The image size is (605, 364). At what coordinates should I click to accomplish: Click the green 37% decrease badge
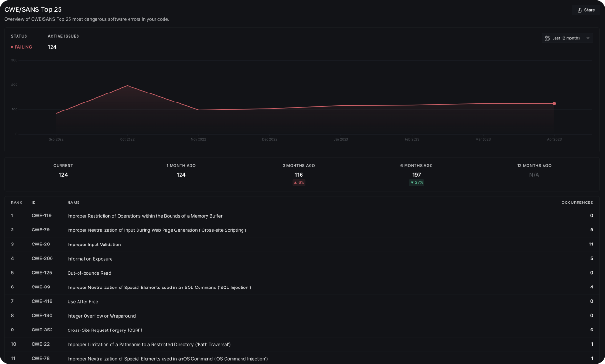click(416, 183)
